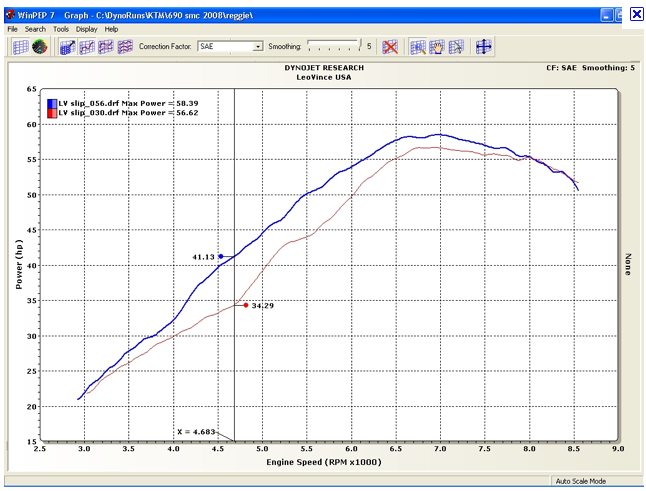Open the Display menu
Image resolution: width=646 pixels, height=491 pixels.
[x=87, y=29]
